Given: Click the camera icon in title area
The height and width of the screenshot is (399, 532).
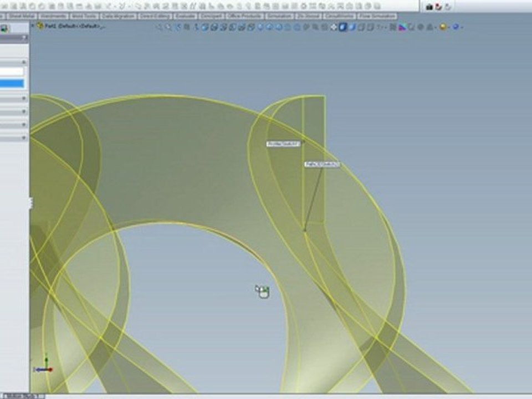Looking at the screenshot, I should 429,7.
